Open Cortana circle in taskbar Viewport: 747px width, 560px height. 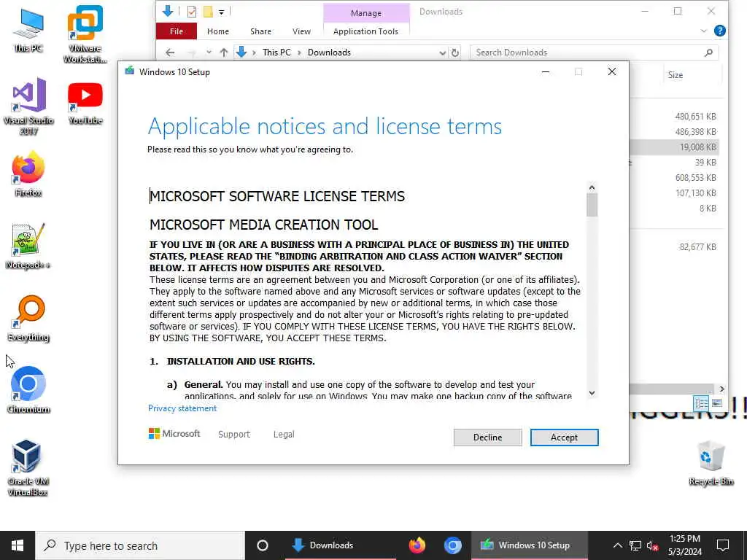[x=262, y=545]
